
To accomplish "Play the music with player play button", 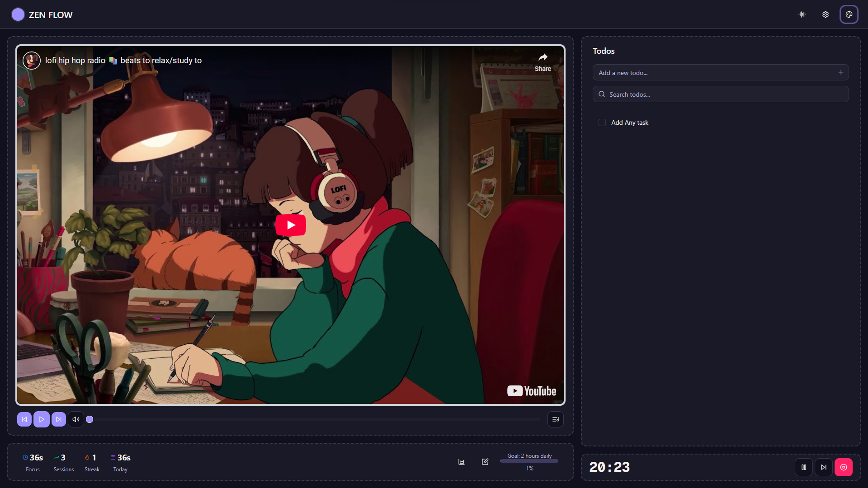I will point(42,419).
